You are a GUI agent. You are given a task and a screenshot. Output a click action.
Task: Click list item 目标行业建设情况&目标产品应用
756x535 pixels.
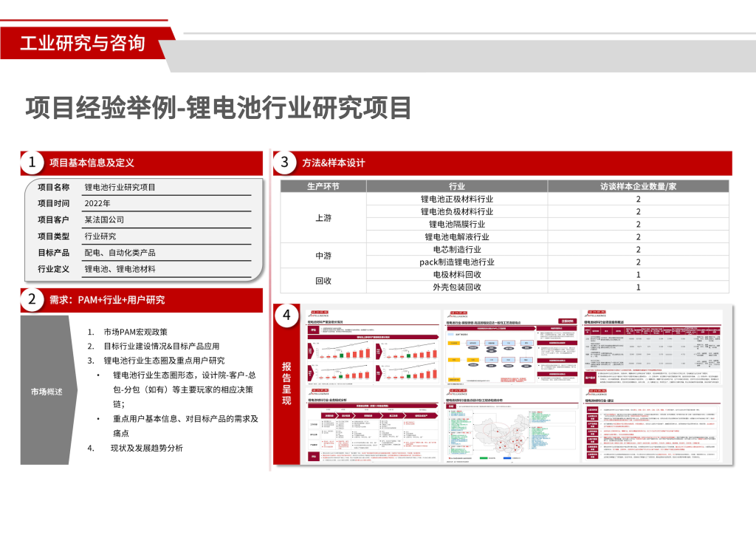pyautogui.click(x=161, y=347)
